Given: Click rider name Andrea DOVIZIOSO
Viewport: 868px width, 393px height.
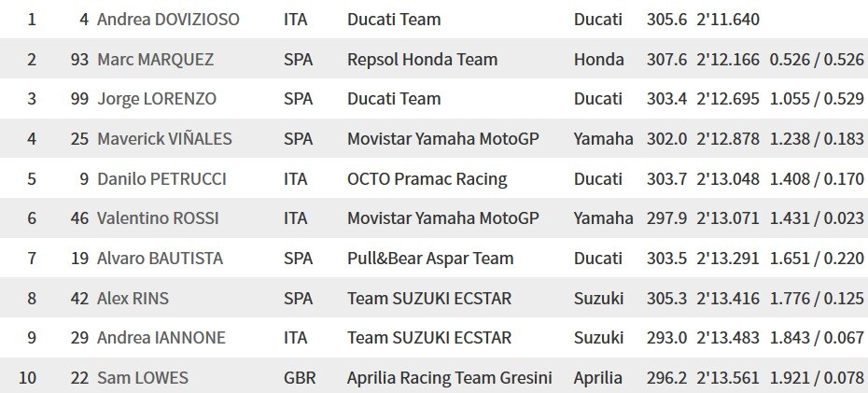Looking at the screenshot, I should (x=168, y=20).
